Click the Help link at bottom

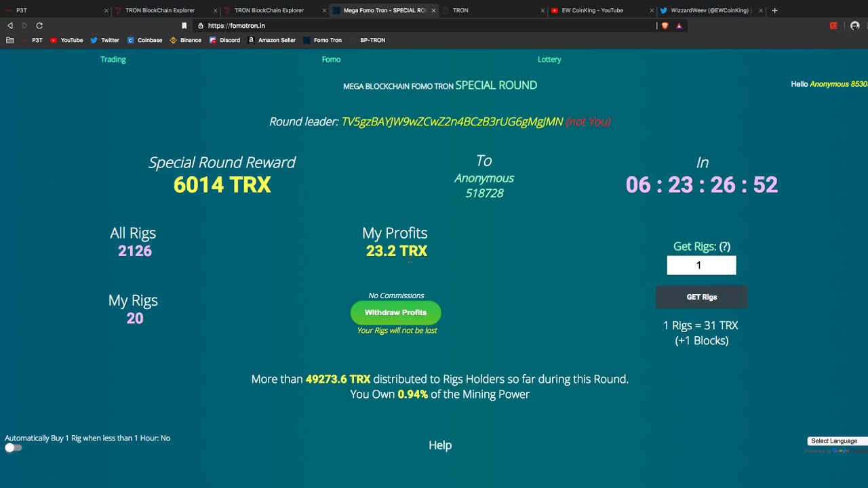point(440,445)
